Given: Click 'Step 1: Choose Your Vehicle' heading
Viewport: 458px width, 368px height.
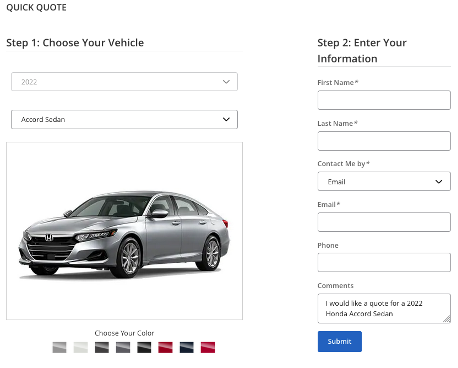Looking at the screenshot, I should coord(75,43).
